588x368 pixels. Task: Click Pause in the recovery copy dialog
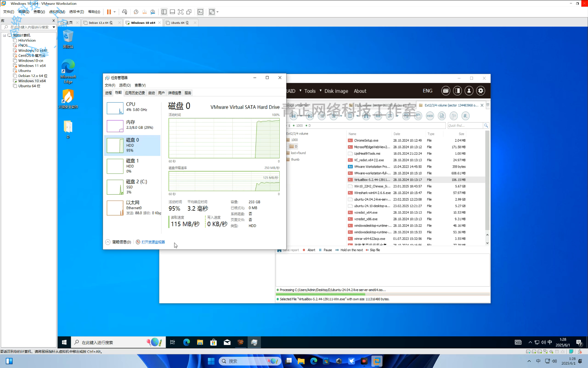325,250
